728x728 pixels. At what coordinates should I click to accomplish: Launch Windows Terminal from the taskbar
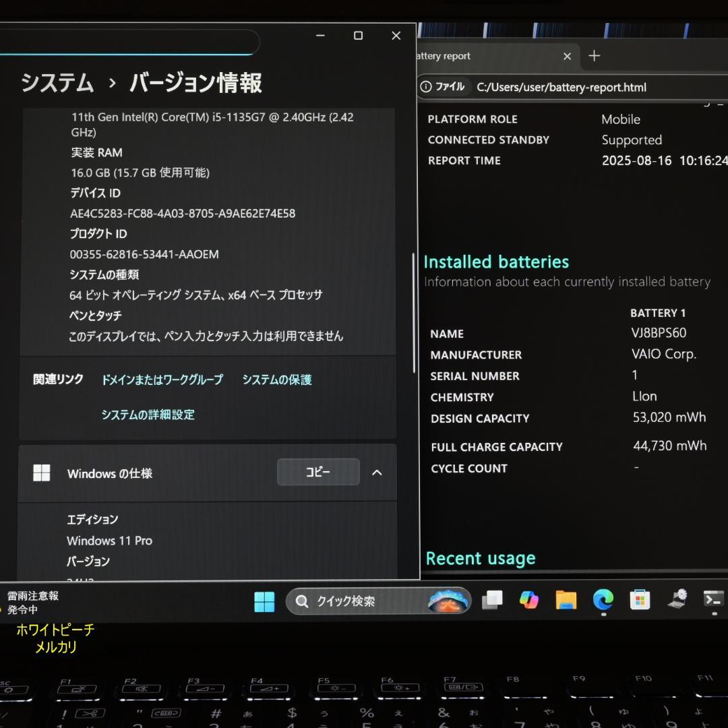[x=714, y=601]
